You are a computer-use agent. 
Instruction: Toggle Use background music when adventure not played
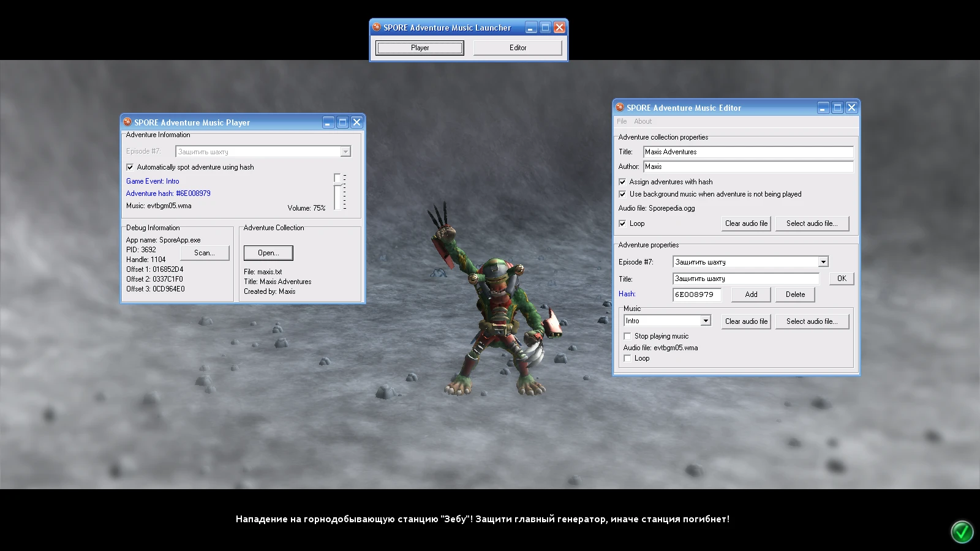tap(622, 194)
